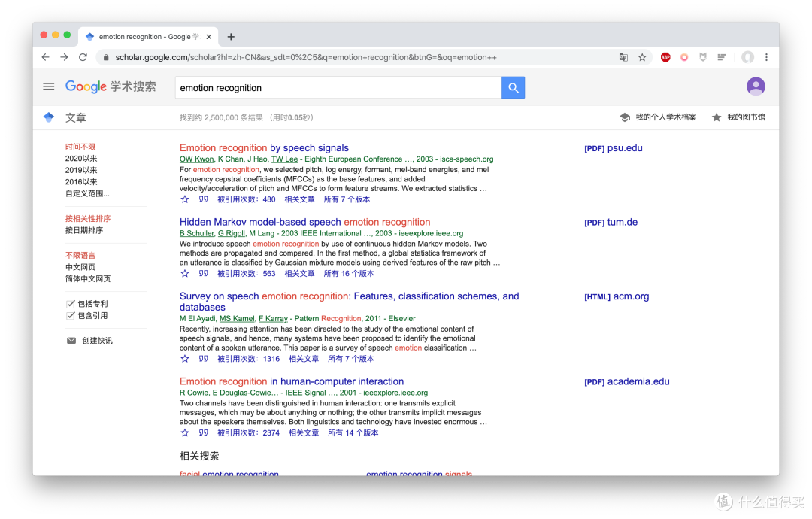Go forward in browser history
The width and height of the screenshot is (812, 519).
tap(64, 57)
